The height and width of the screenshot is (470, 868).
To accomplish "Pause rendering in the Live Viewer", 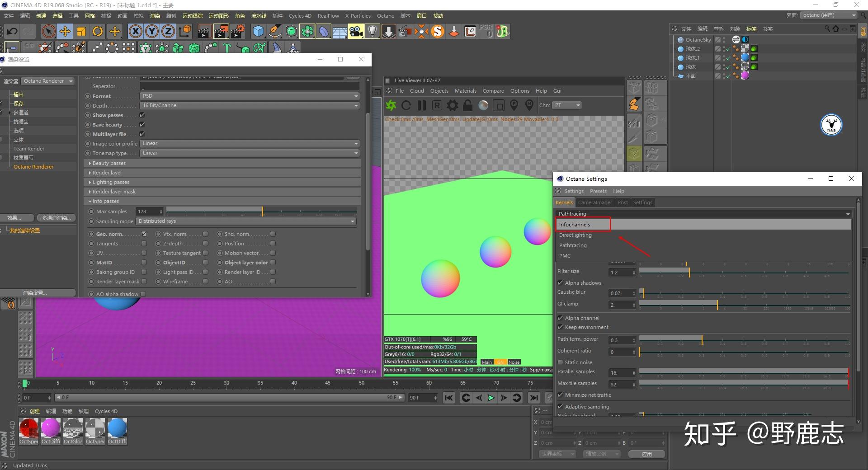I will click(x=422, y=105).
